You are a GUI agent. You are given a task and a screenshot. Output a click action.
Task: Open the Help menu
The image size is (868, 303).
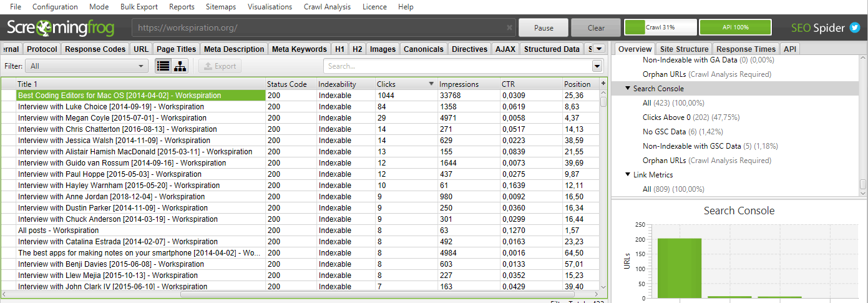pyautogui.click(x=406, y=7)
